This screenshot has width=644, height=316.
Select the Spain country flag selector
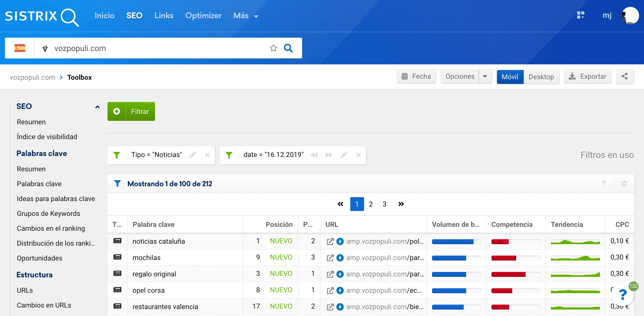coord(20,48)
